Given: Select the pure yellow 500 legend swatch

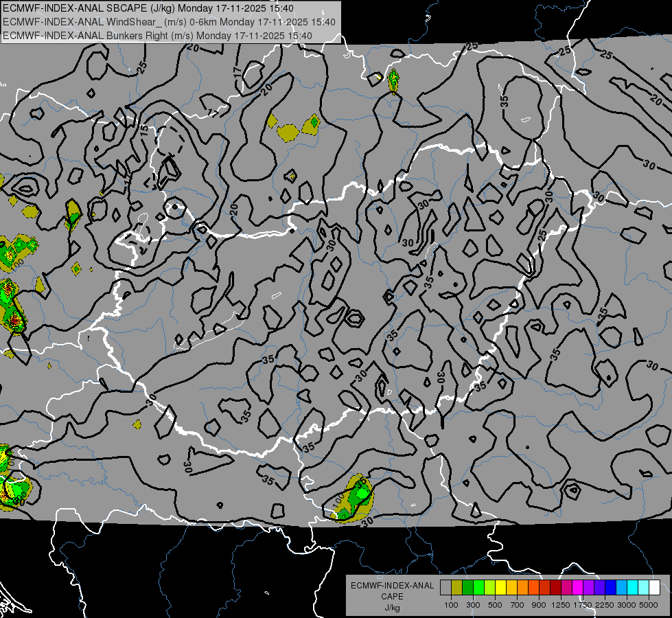Looking at the screenshot, I should click(x=500, y=588).
